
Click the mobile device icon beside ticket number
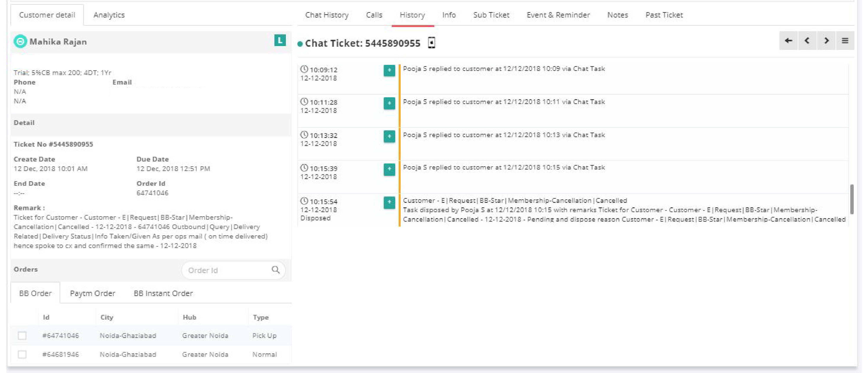431,43
